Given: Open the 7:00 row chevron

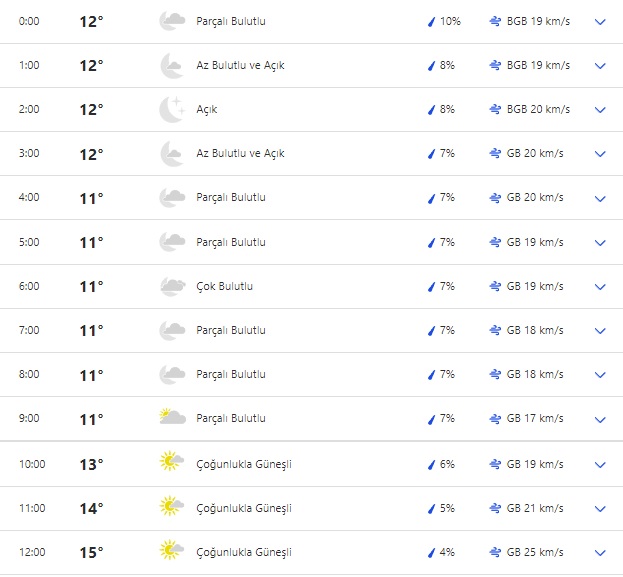Looking at the screenshot, I should pos(600,331).
